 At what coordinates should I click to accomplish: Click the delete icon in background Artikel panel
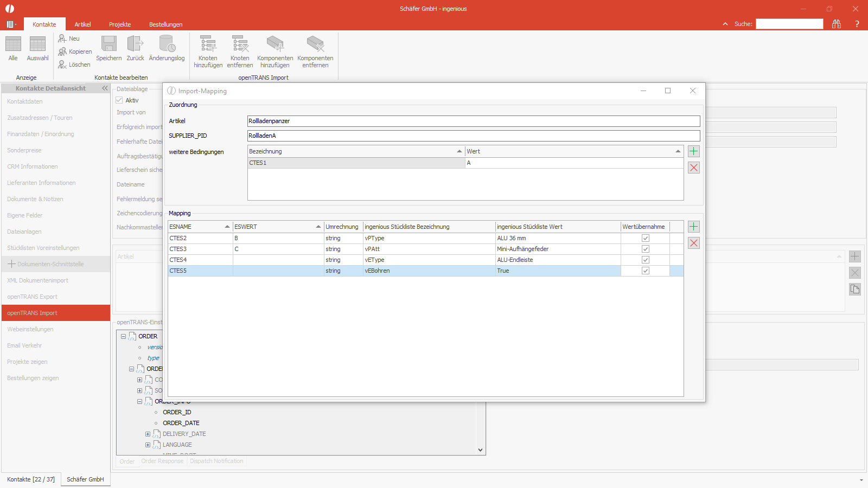point(855,273)
